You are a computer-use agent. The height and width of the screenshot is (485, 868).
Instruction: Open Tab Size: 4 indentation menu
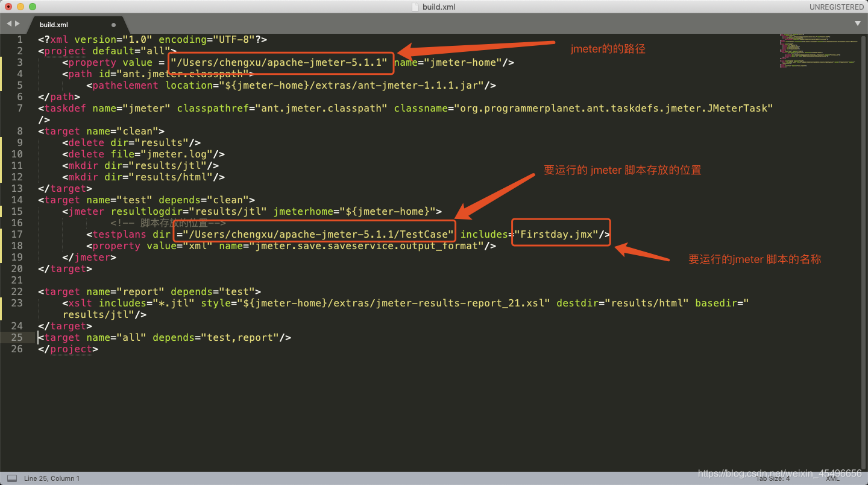773,478
